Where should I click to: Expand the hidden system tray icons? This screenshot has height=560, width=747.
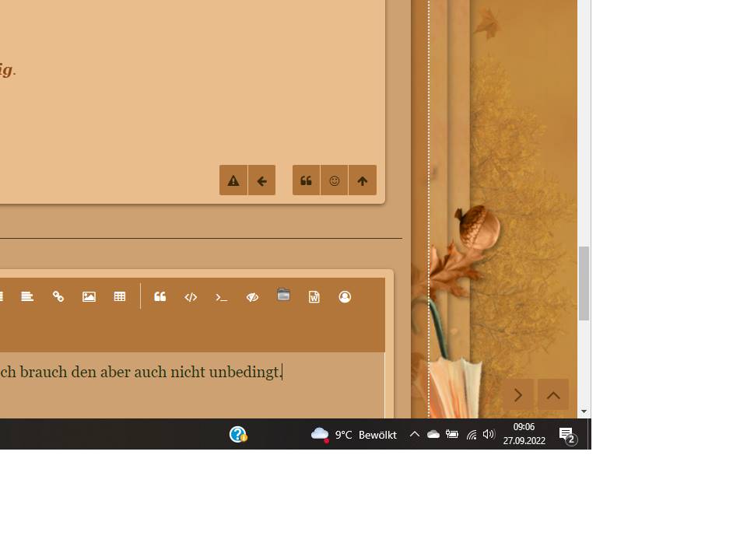click(415, 435)
